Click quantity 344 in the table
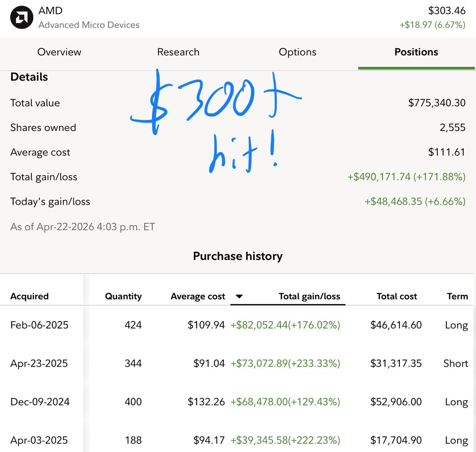 (133, 364)
